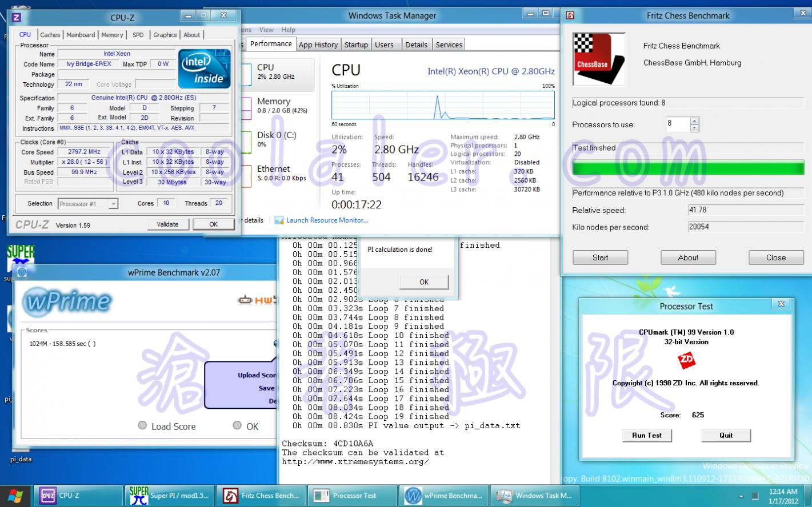Click Run Test in Processor Test
The width and height of the screenshot is (812, 507).
pyautogui.click(x=646, y=435)
